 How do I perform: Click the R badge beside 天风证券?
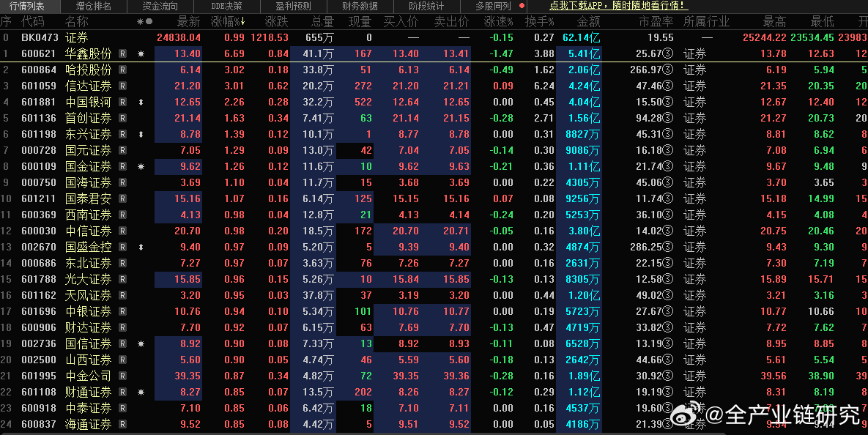tap(122, 295)
